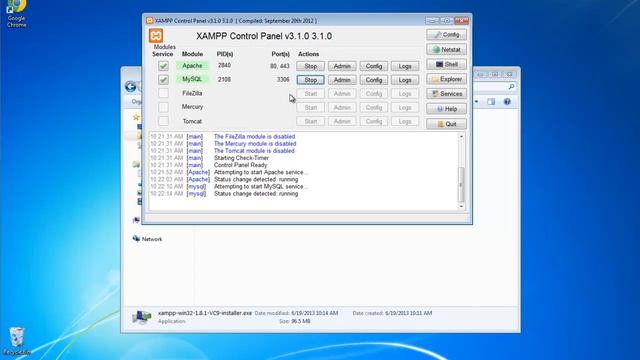Screen dimensions: 640x360
Task: Quit the XAMPP Control Panel
Action: click(x=447, y=124)
